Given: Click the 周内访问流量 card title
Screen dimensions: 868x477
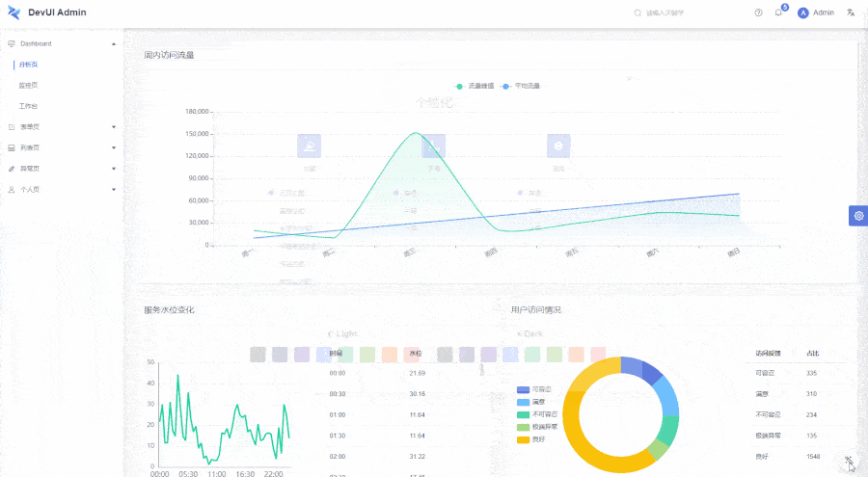Looking at the screenshot, I should 169,55.
